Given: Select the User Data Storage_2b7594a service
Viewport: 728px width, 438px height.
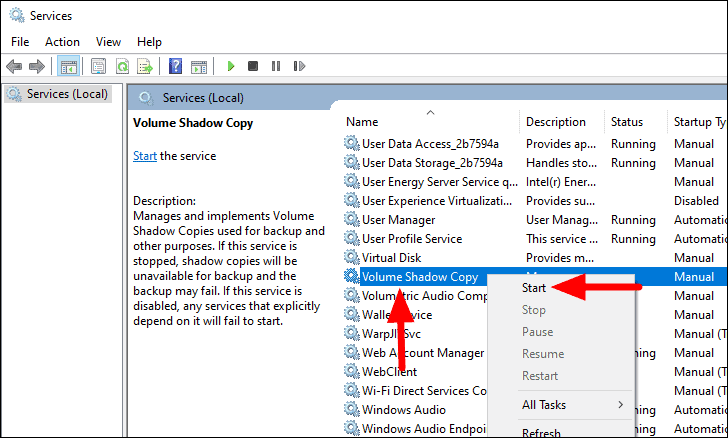Looking at the screenshot, I should (x=432, y=163).
